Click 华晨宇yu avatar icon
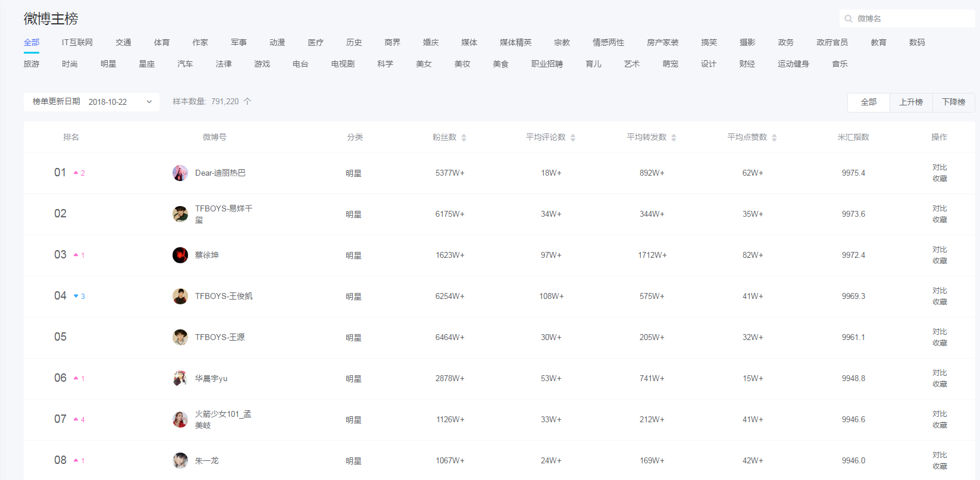 click(180, 378)
